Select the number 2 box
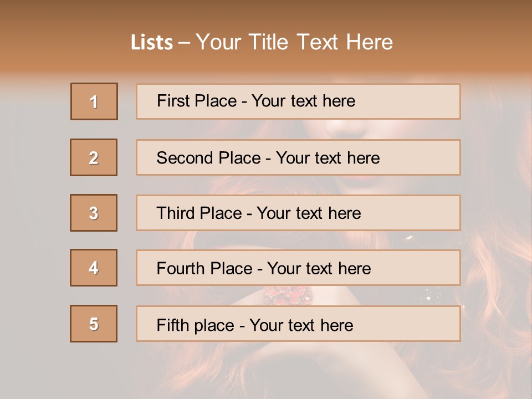Screen dimensions: 532x399 click(x=94, y=157)
